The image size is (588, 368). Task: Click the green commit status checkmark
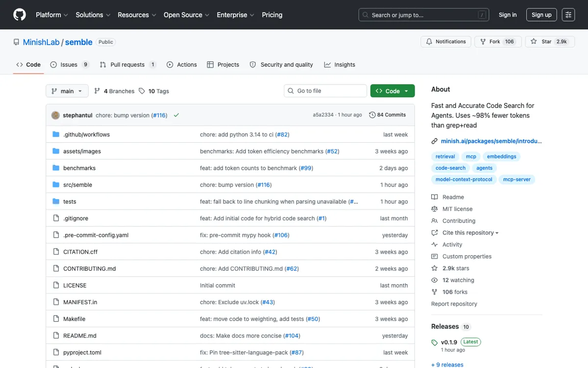tap(176, 115)
